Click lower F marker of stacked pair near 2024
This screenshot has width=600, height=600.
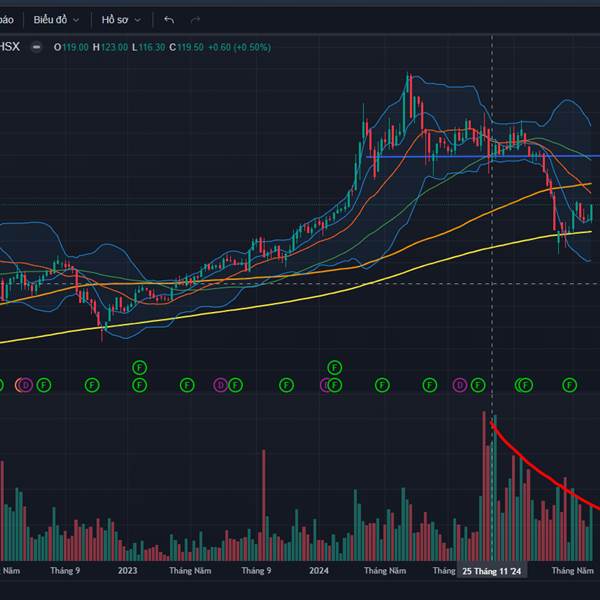(x=334, y=385)
